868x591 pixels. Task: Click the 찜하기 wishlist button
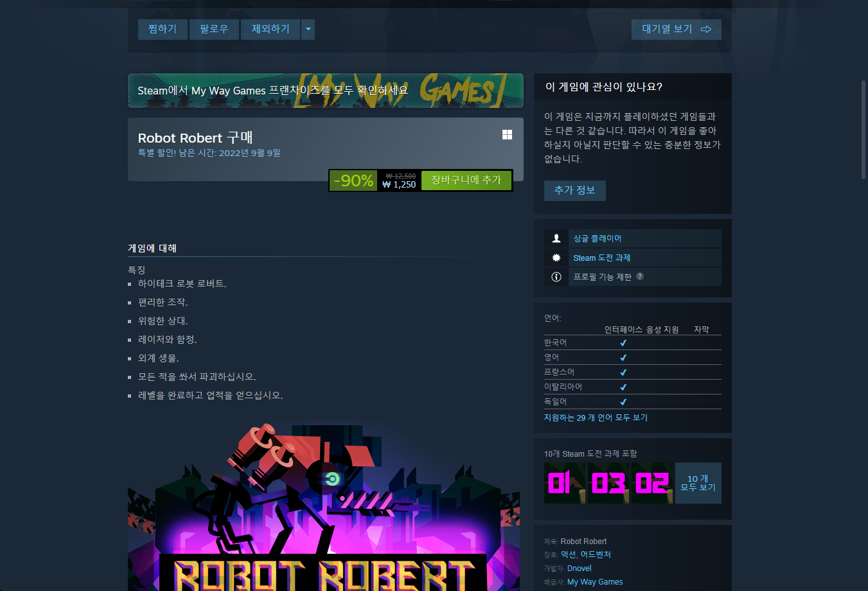click(x=163, y=29)
